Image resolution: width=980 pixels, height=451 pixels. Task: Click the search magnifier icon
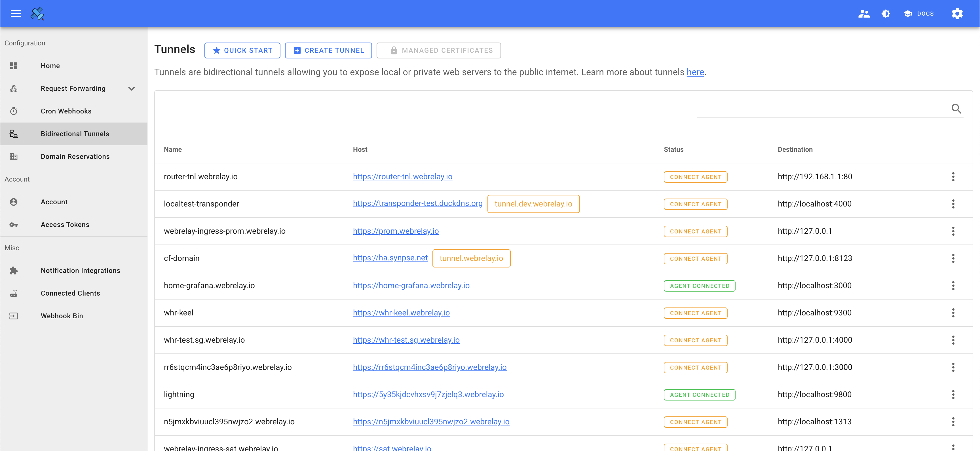[956, 109]
